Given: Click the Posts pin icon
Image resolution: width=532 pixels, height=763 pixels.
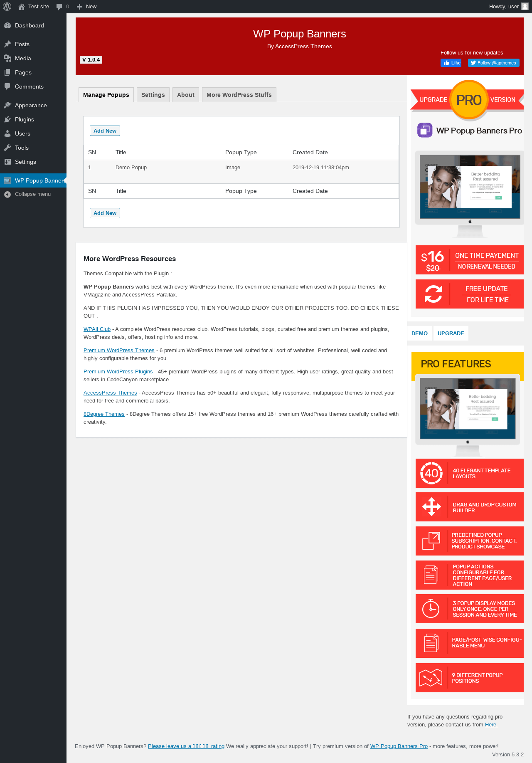Looking at the screenshot, I should pyautogui.click(x=7, y=44).
